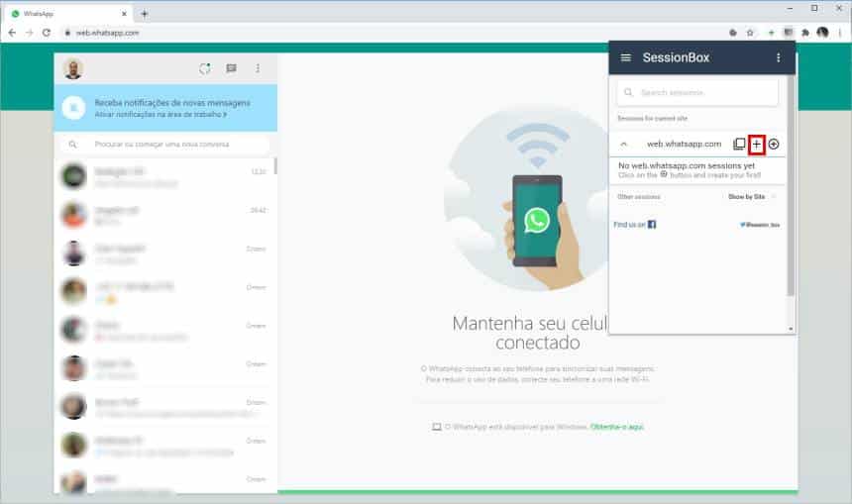
Task: Click the SessionBox extension toolbar icon
Action: [788, 33]
